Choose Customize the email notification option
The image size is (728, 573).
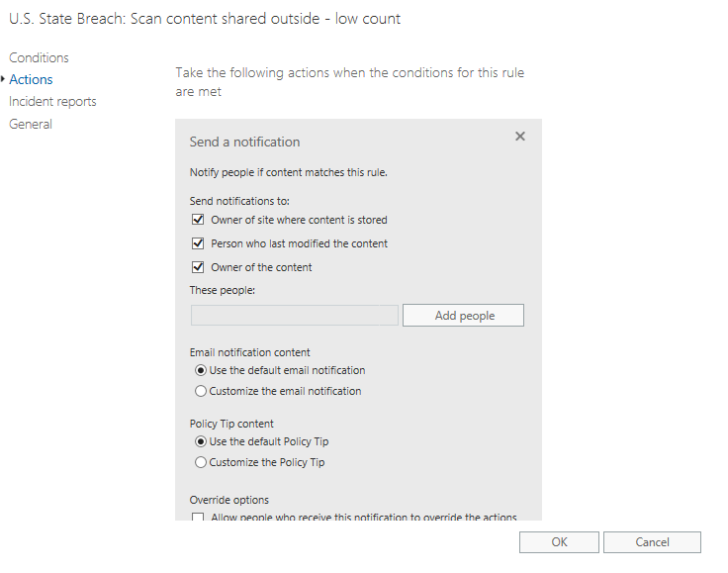[x=202, y=391]
